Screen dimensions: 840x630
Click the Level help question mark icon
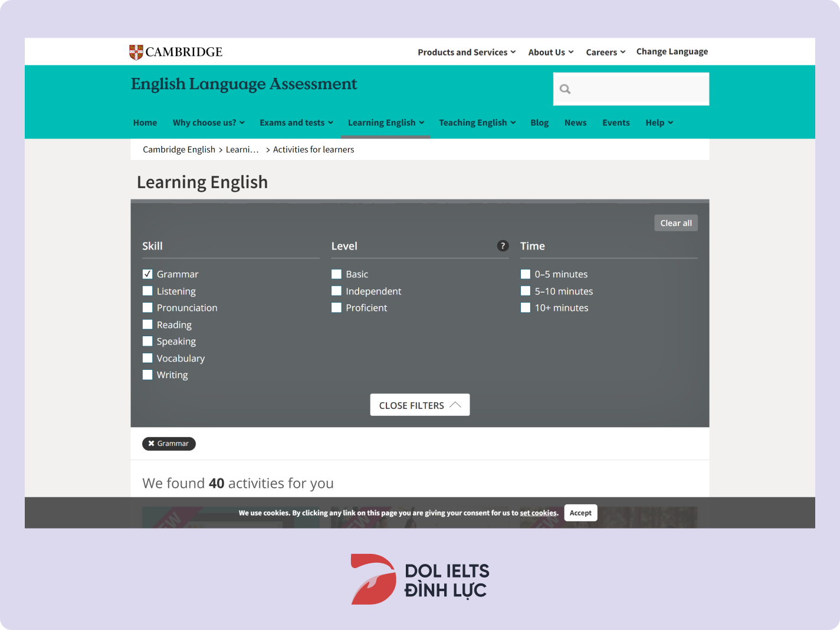503,246
